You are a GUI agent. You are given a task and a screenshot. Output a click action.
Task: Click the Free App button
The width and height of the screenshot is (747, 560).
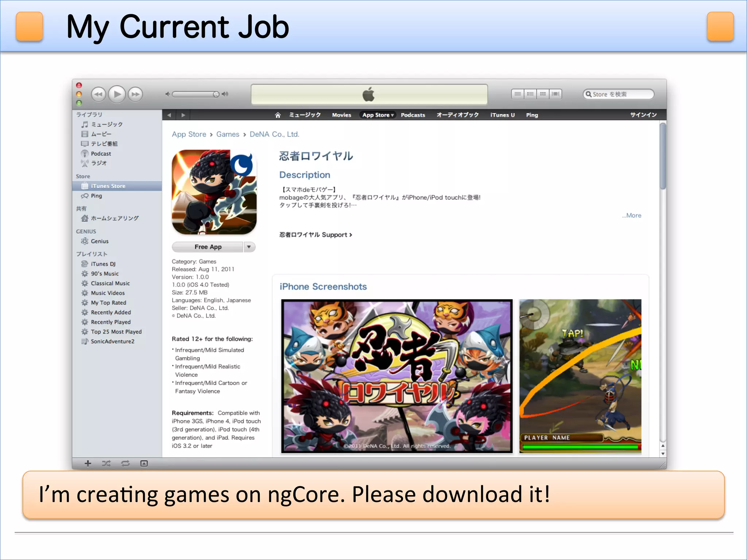coord(208,247)
